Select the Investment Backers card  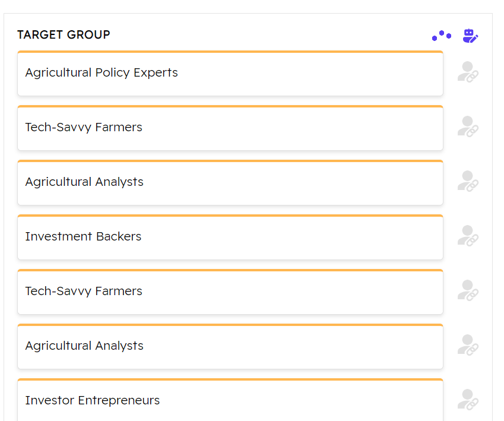pos(297,238)
